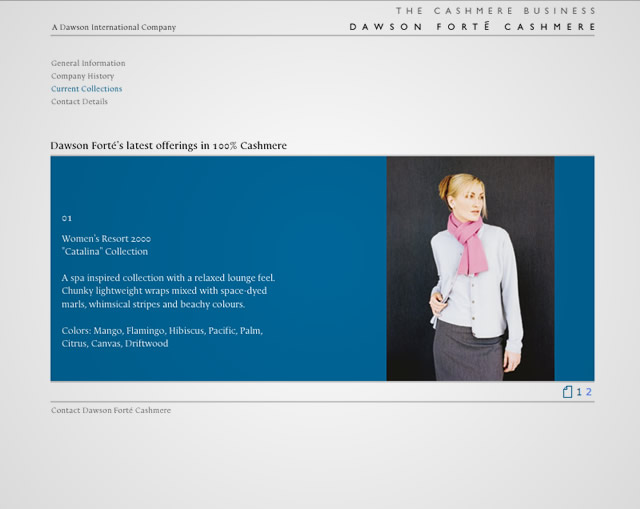Select the Current Collections link
Screen dimensions: 640x509
(x=87, y=89)
